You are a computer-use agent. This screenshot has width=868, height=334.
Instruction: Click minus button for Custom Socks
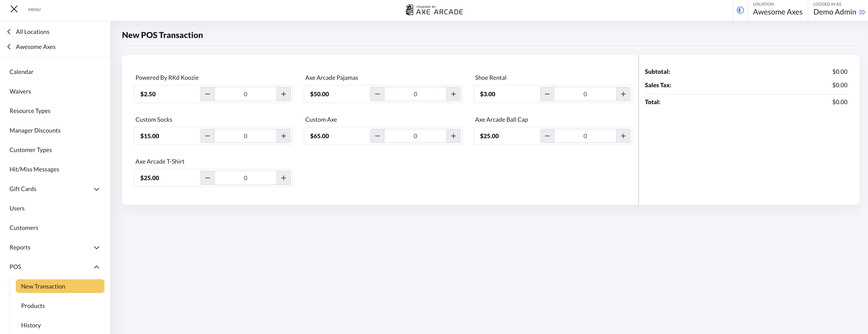tap(208, 136)
